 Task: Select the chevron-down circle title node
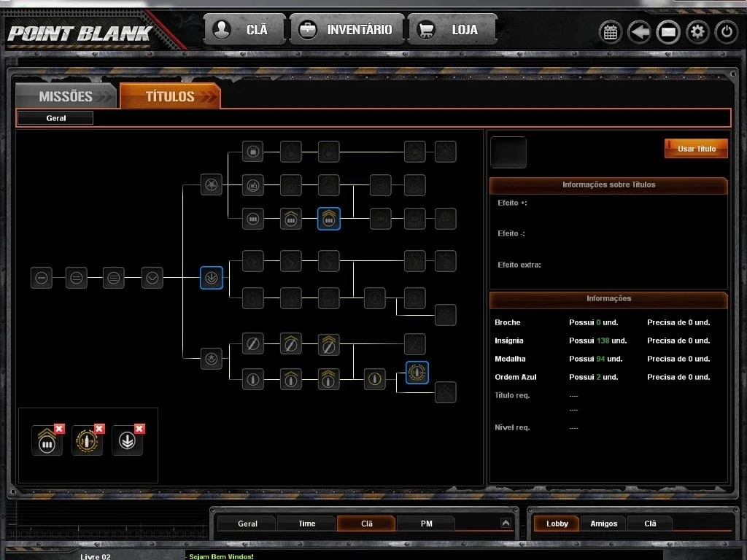152,278
